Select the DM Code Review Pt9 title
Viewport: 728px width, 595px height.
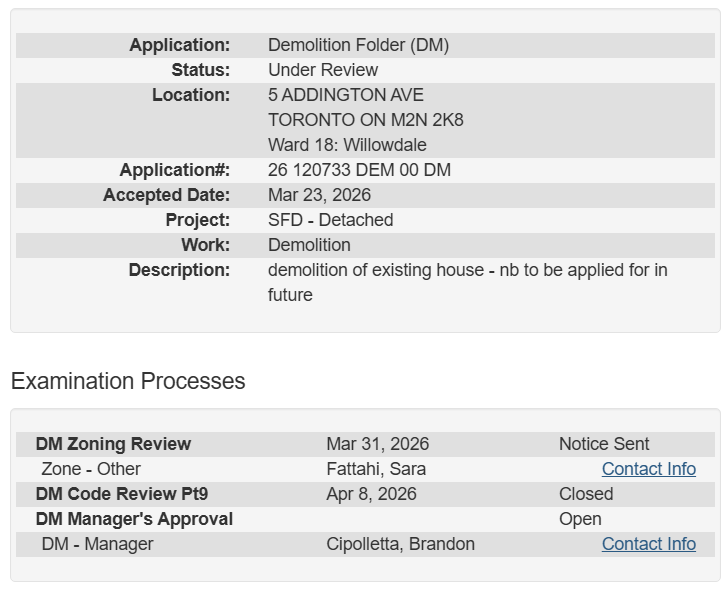coord(122,494)
